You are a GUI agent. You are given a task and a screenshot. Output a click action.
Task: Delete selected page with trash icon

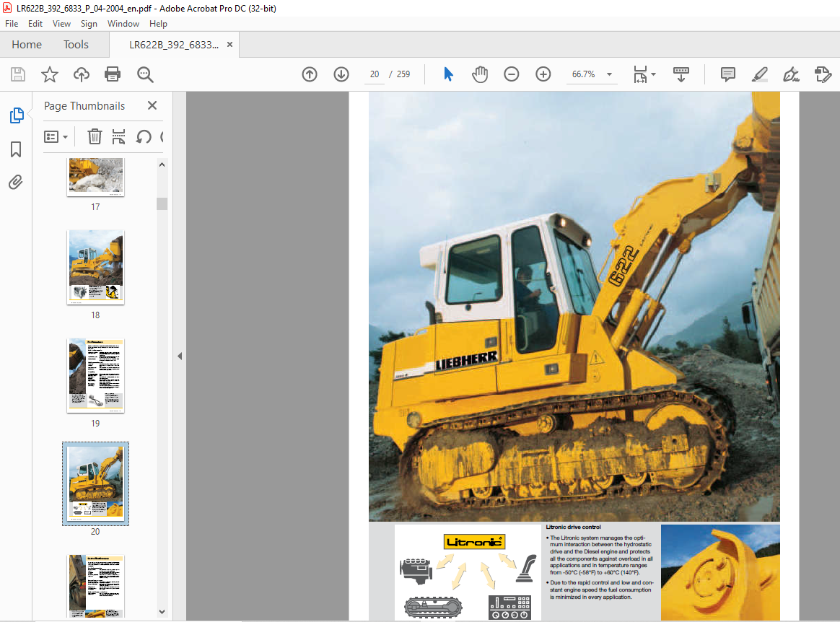95,136
